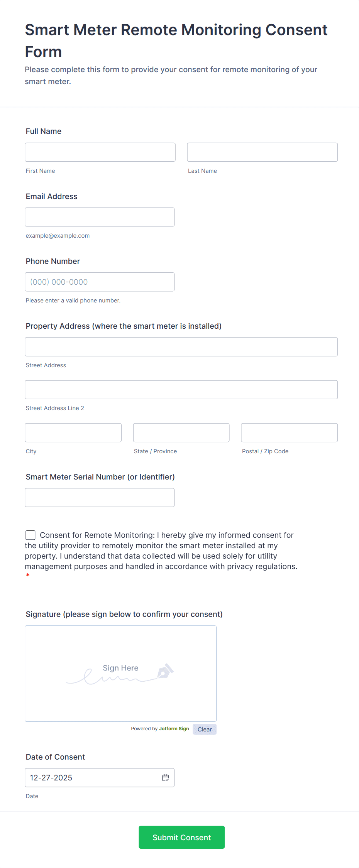The image size is (359, 868).
Task: Click the Street Address field
Action: 181,346
